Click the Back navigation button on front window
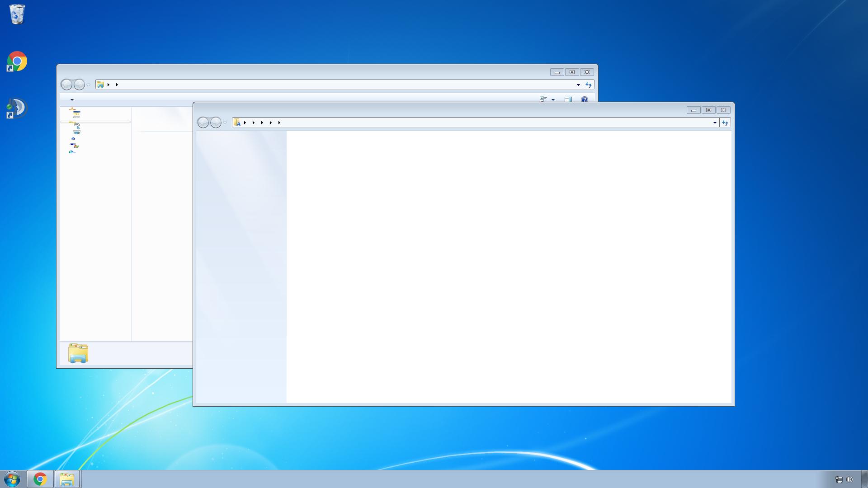Image resolution: width=868 pixels, height=488 pixels. 203,122
